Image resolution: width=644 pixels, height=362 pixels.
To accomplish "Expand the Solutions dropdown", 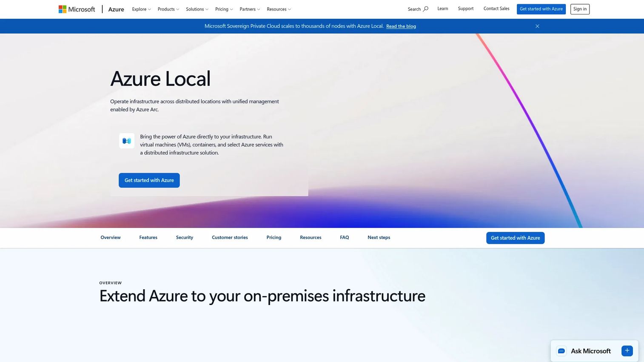I will pyautogui.click(x=197, y=9).
